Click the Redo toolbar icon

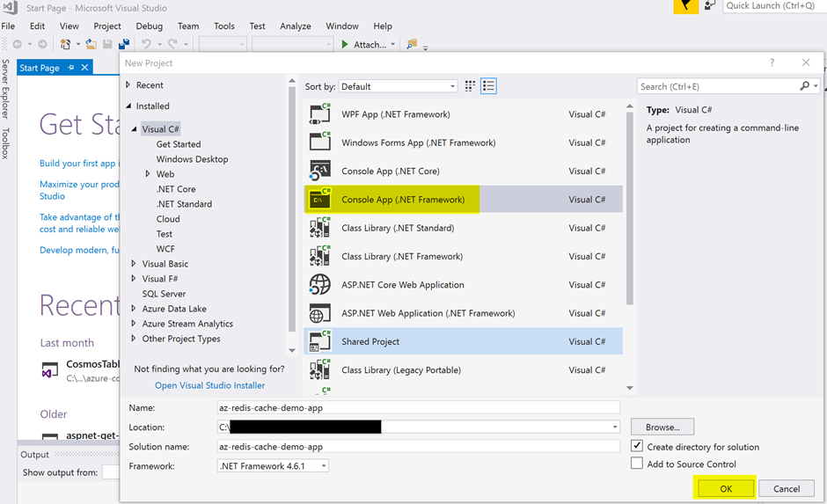pyautogui.click(x=172, y=44)
